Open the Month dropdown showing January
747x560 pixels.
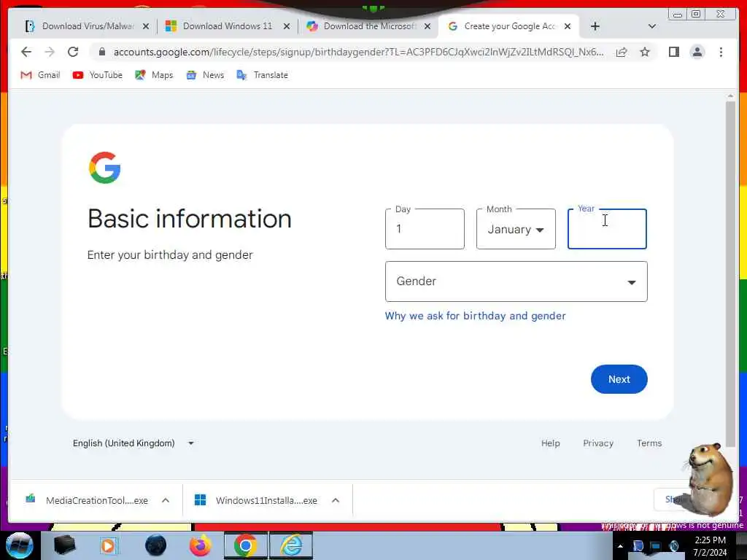click(x=516, y=228)
